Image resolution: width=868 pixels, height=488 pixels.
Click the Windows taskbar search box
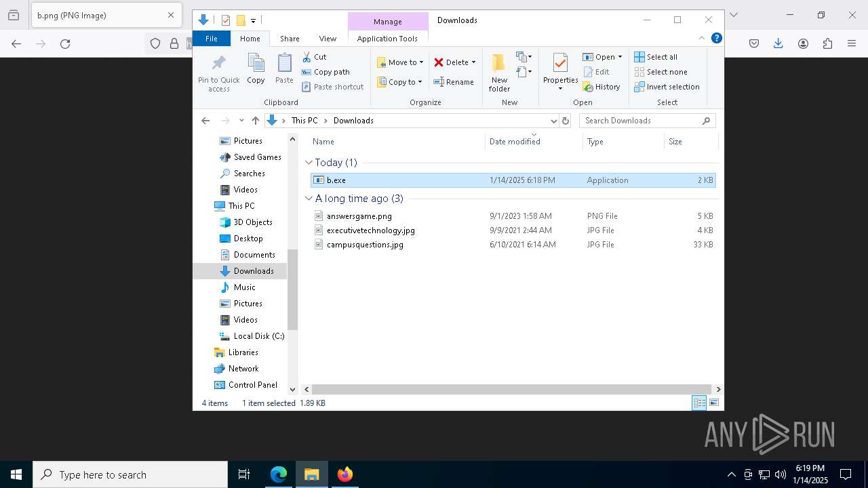click(x=130, y=474)
